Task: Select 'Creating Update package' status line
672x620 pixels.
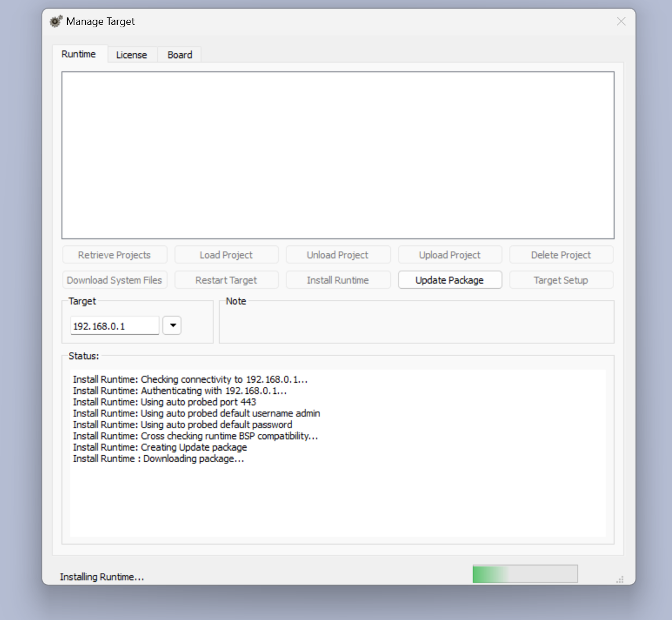Action: click(x=160, y=447)
